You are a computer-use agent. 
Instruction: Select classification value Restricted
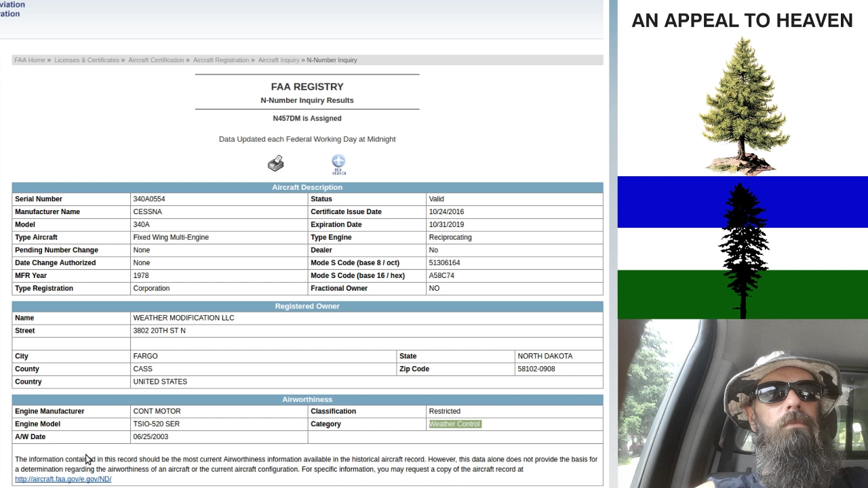click(x=444, y=411)
